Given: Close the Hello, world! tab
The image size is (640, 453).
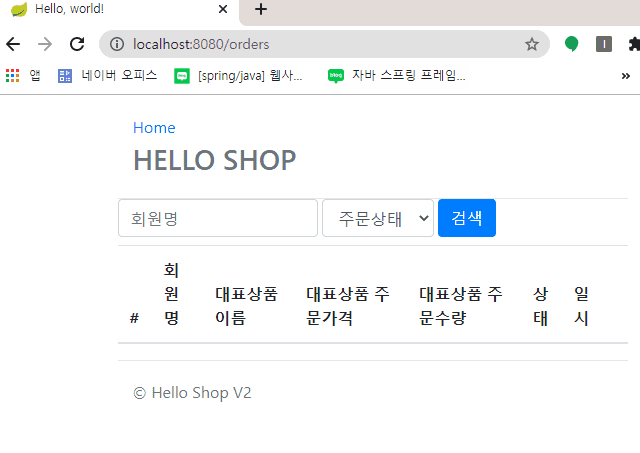Looking at the screenshot, I should tap(223, 9).
